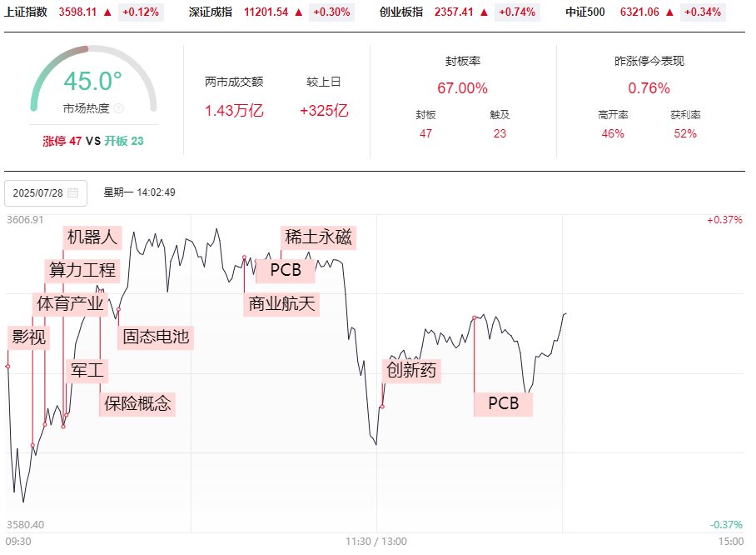Select the 机器人 sector marker on chart
This screenshot has width=756, height=555.
92,237
